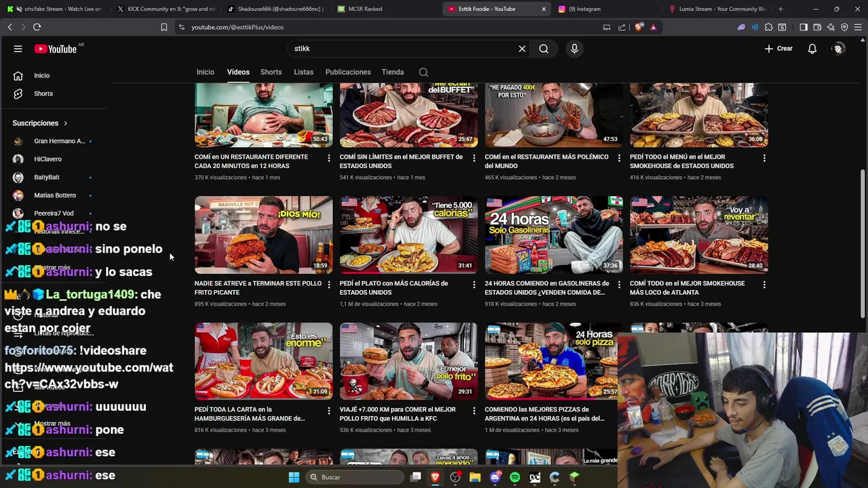The height and width of the screenshot is (488, 868).
Task: Click the magnifier search submit button
Action: [544, 49]
